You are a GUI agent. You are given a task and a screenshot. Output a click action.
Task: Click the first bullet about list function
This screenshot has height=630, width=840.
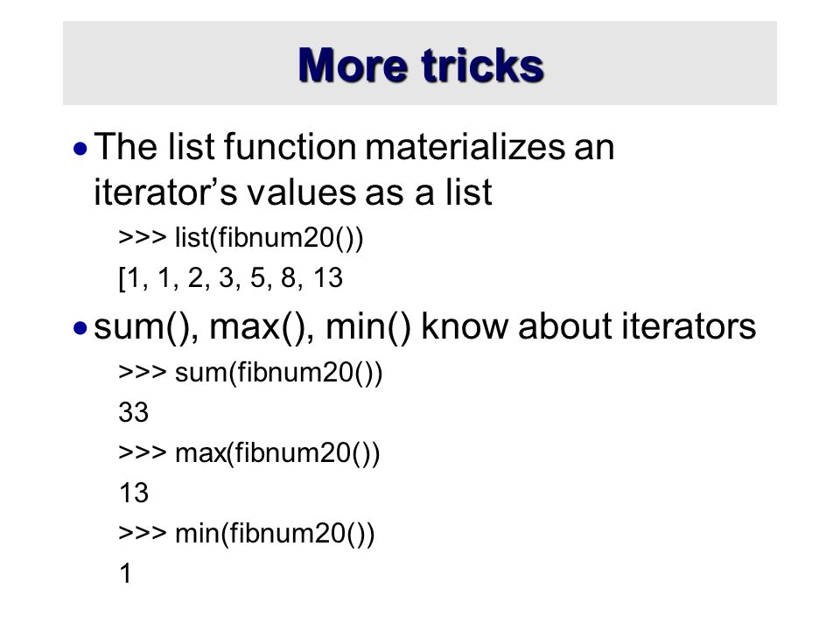point(354,169)
